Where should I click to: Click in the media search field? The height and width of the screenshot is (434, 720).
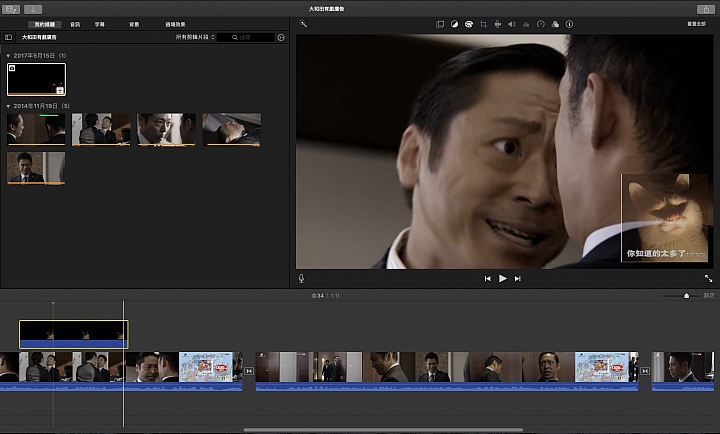pyautogui.click(x=246, y=37)
